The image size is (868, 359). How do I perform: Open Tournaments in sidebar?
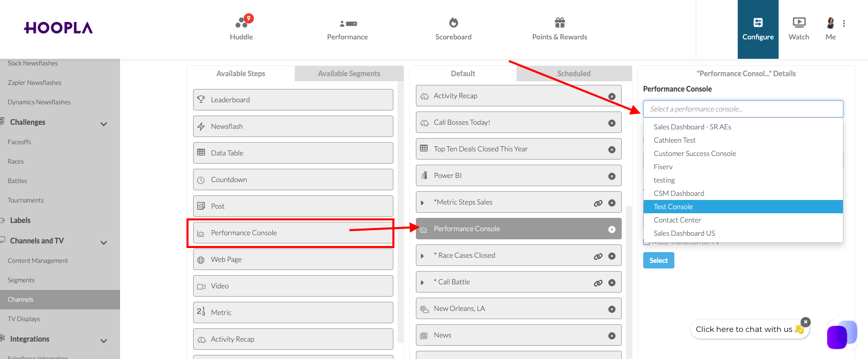(26, 200)
